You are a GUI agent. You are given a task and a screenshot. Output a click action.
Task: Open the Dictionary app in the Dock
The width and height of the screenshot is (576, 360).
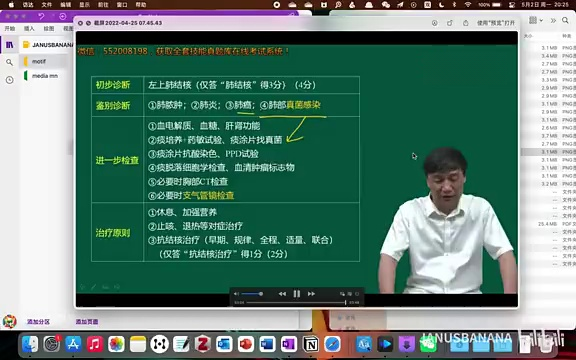[364, 344]
